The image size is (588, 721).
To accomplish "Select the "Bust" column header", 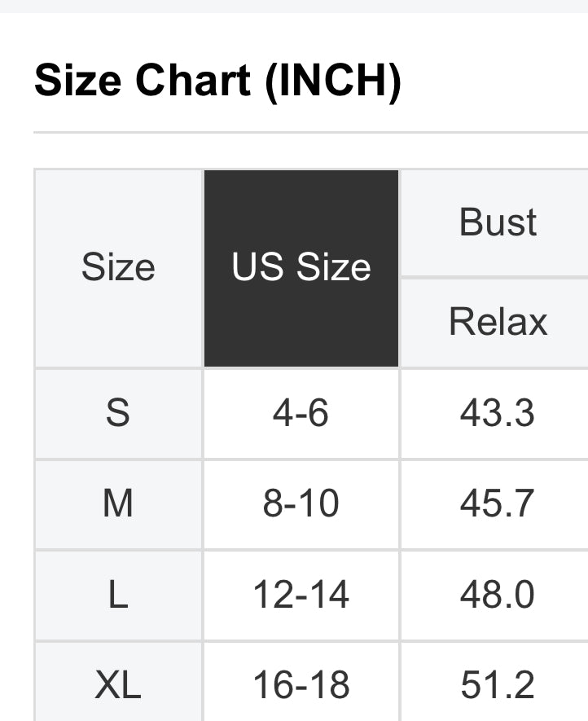I will (x=498, y=222).
